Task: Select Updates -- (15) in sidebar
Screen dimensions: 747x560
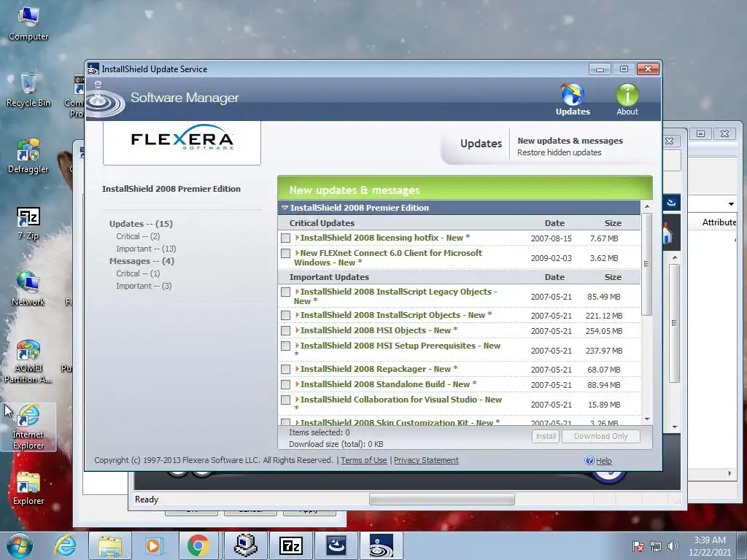Action: pos(141,223)
